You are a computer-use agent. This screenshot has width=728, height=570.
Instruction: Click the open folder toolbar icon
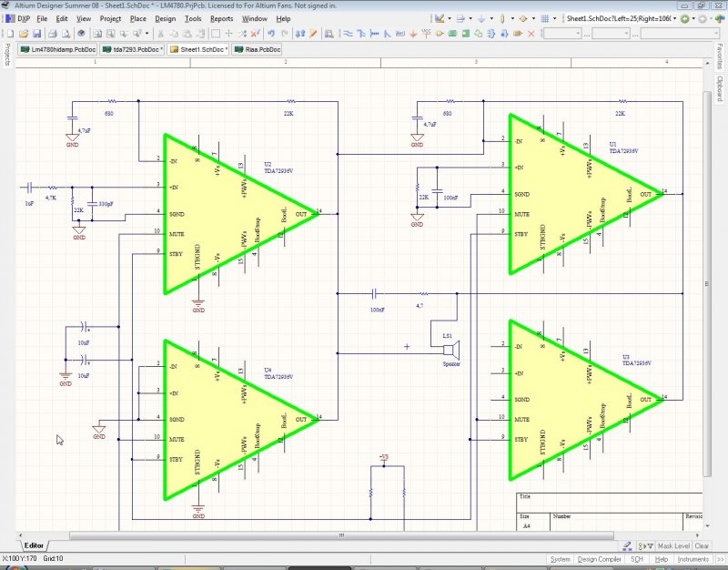[24, 34]
